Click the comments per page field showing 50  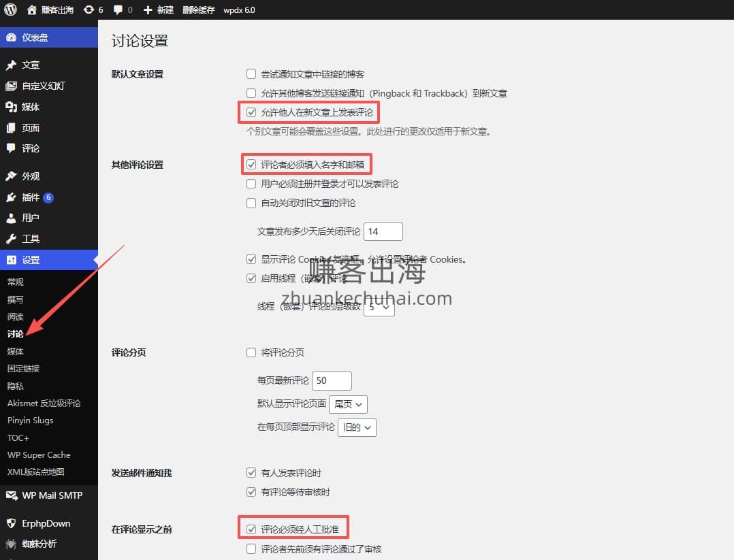point(332,381)
